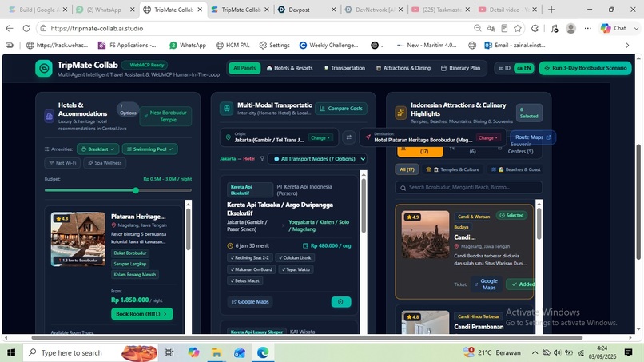The image size is (644, 362).
Task: Swap origin and destination with arrows icon
Action: [348, 137]
